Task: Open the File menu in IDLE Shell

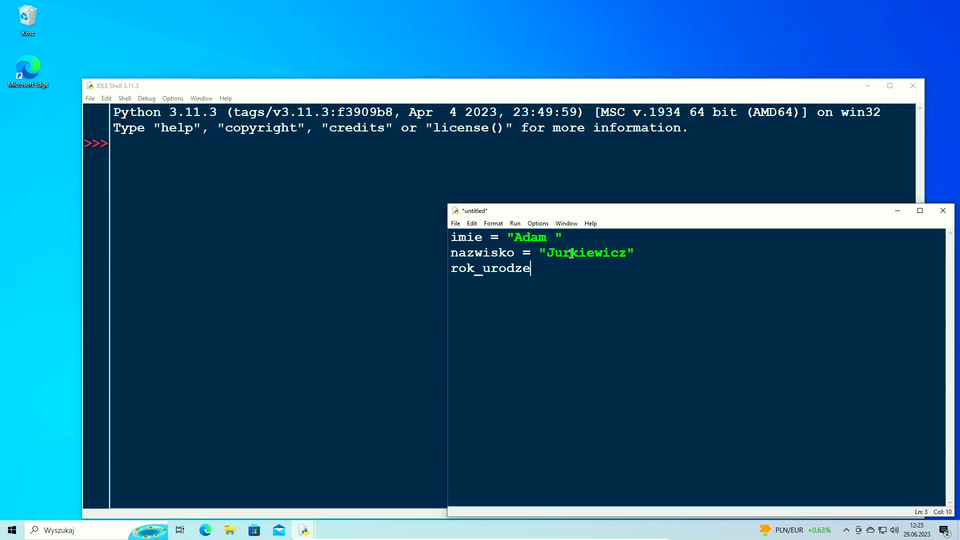Action: (90, 98)
